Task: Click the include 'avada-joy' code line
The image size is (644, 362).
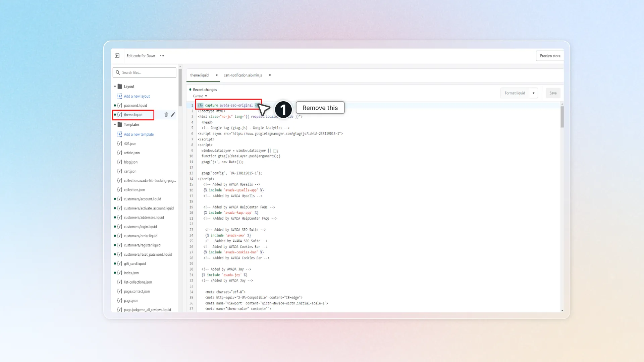Action: [x=224, y=275]
